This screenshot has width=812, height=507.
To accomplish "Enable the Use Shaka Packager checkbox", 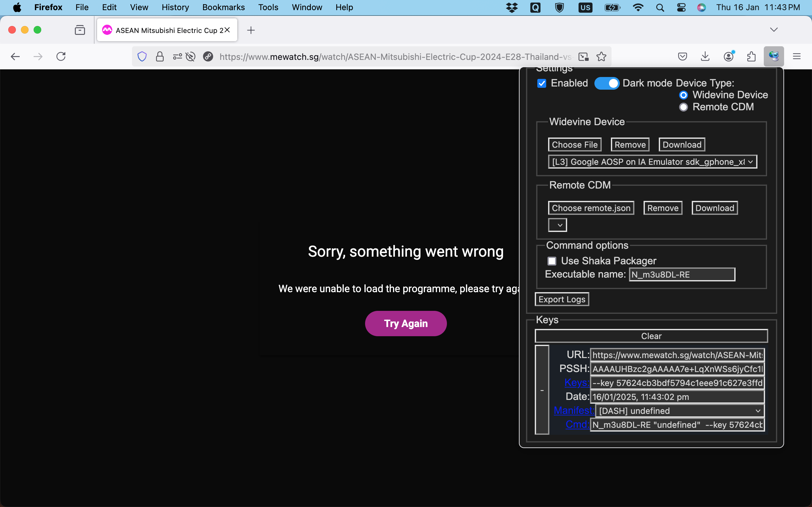I will coord(552,261).
